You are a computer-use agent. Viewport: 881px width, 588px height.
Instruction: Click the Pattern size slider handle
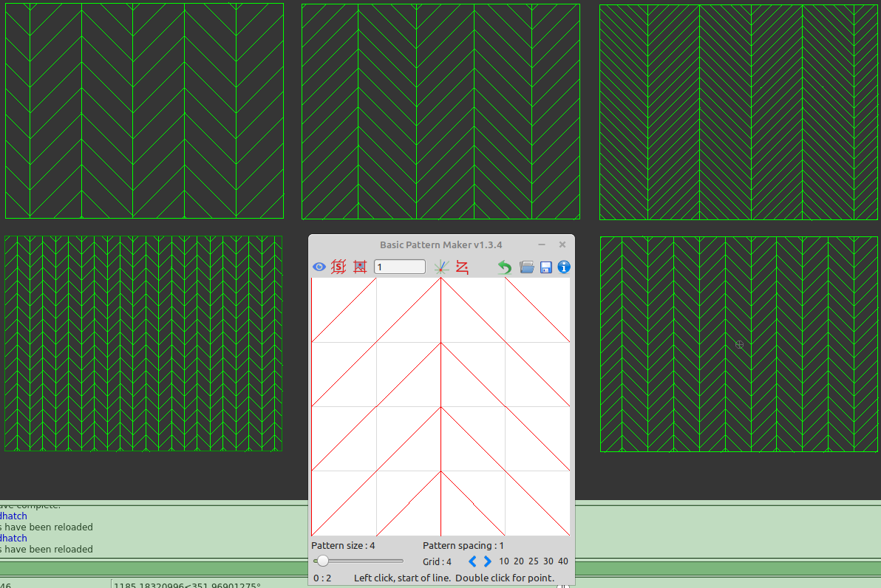tap(323, 561)
